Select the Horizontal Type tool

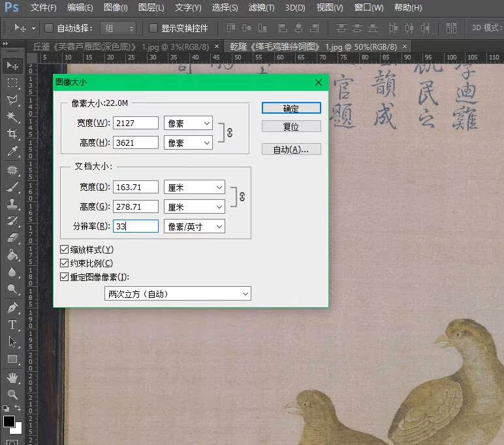[12, 325]
